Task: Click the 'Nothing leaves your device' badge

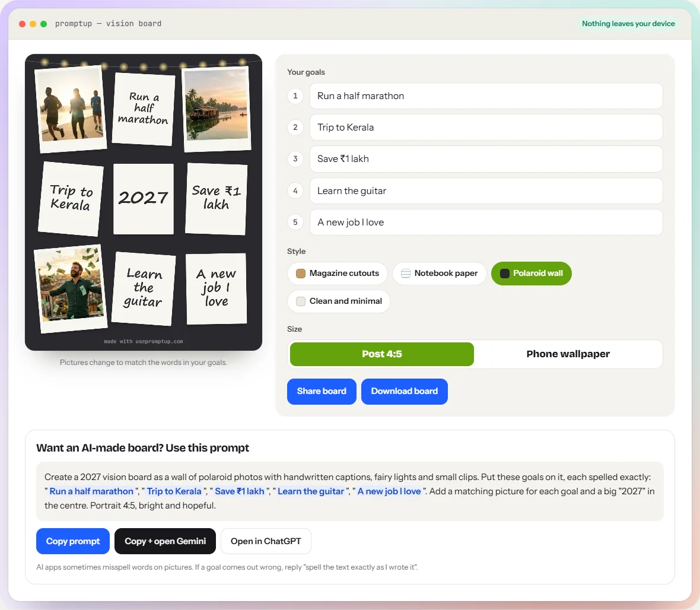Action: click(x=628, y=24)
